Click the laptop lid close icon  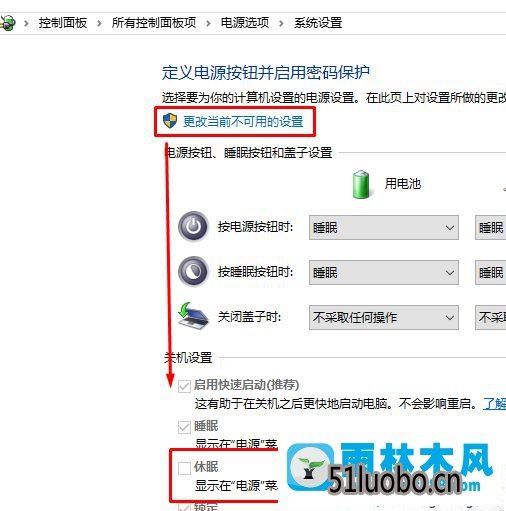click(193, 316)
